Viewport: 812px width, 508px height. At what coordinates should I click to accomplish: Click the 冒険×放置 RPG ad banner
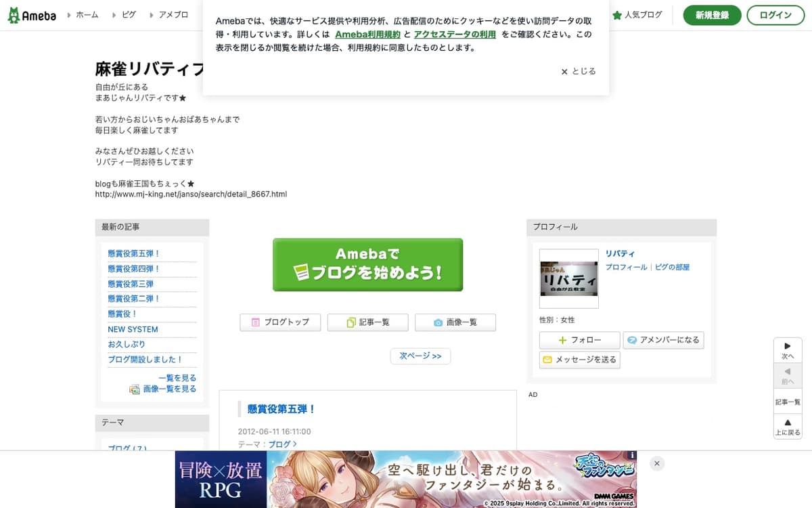[406, 480]
